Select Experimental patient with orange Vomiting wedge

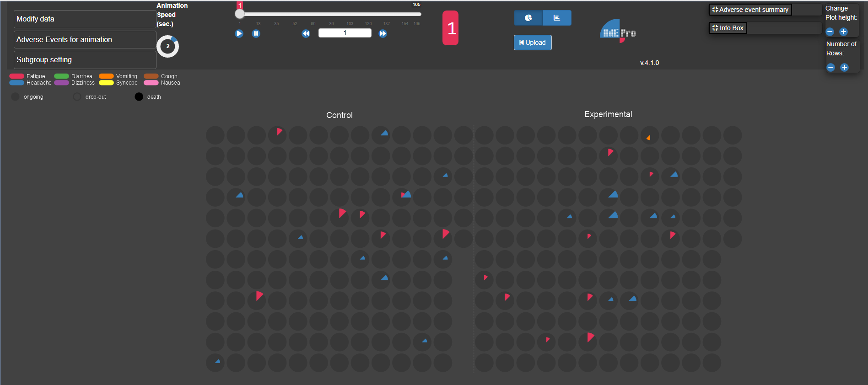(650, 135)
